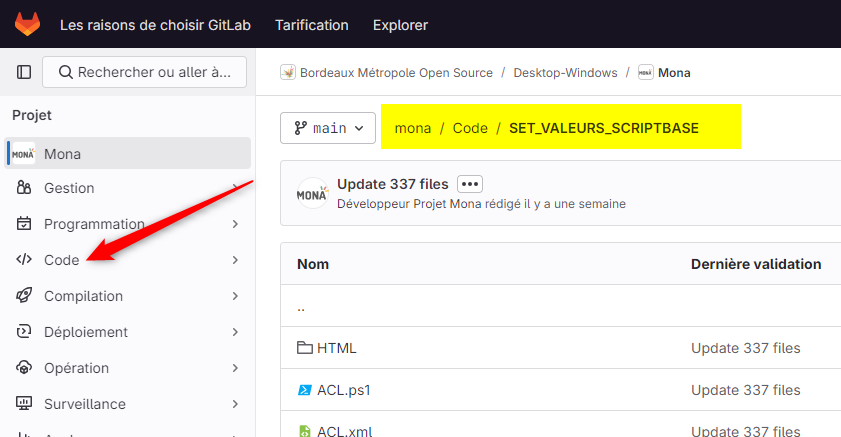The height and width of the screenshot is (437, 841).
Task: Click the Compilation rocket icon
Action: click(x=24, y=296)
